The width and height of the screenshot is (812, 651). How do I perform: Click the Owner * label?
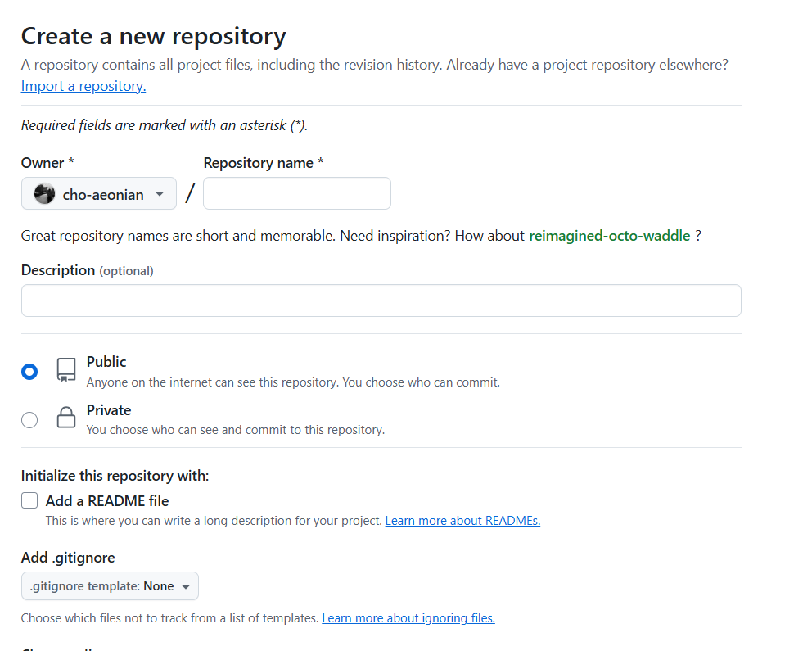tap(47, 163)
